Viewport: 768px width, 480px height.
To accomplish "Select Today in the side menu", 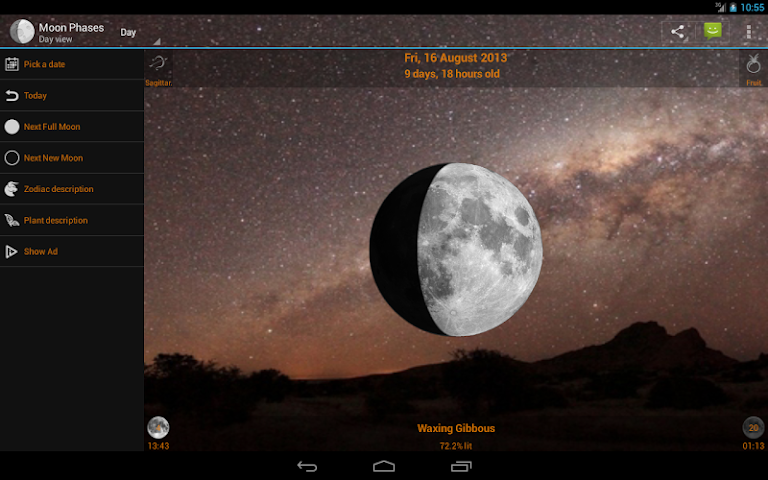I will tap(72, 96).
